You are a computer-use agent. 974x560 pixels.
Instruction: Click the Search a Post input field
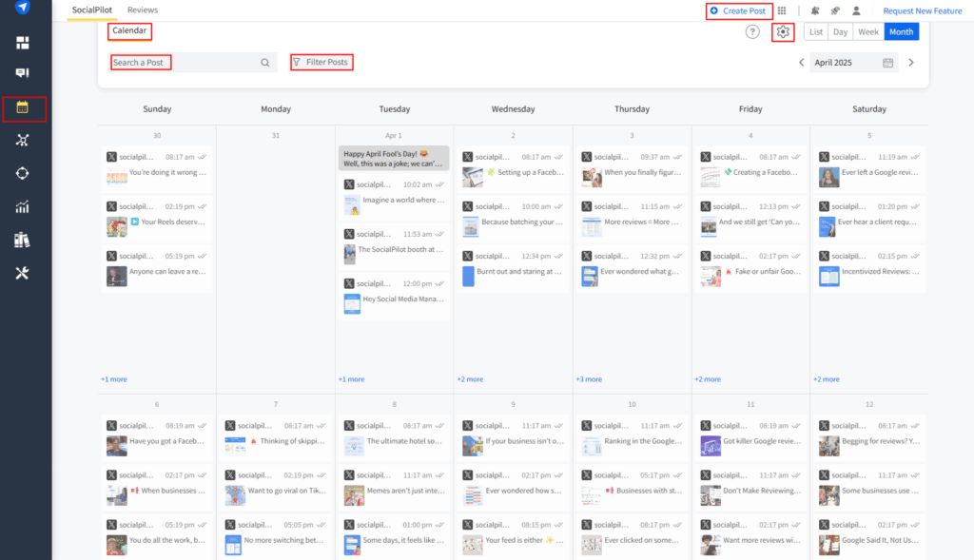tap(171, 62)
